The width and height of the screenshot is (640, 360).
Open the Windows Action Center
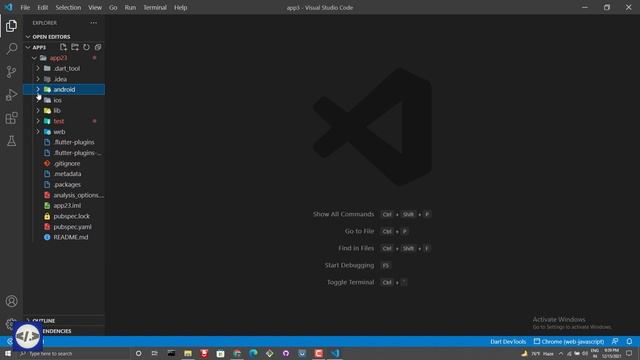pos(629,353)
